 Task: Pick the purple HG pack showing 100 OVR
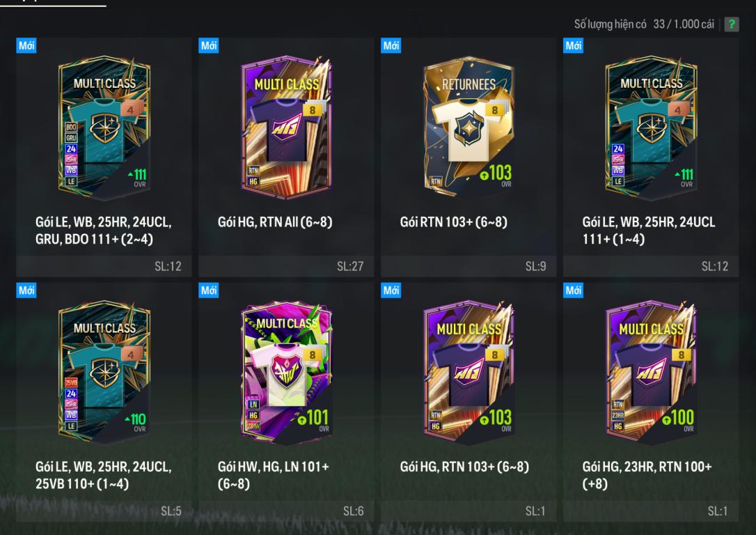(651, 372)
